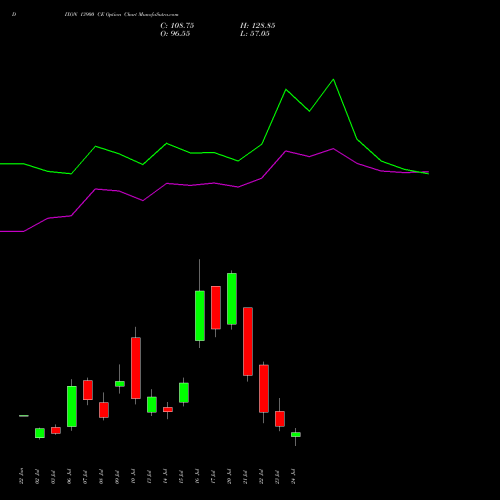Click the tall green candle above 16 Jul

[x=200, y=316]
